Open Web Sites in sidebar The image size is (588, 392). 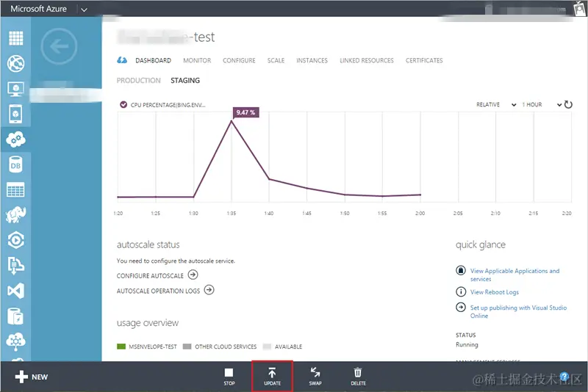pyautogui.click(x=15, y=63)
